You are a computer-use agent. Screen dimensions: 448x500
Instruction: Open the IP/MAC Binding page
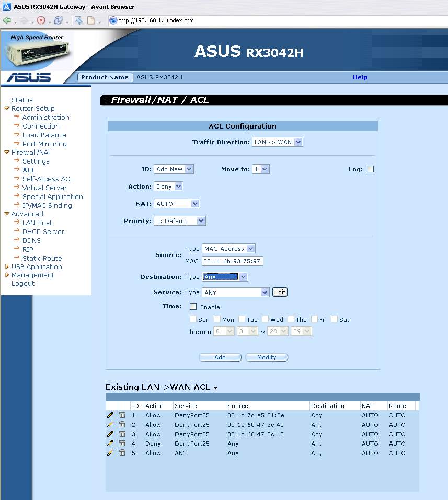[x=47, y=205]
